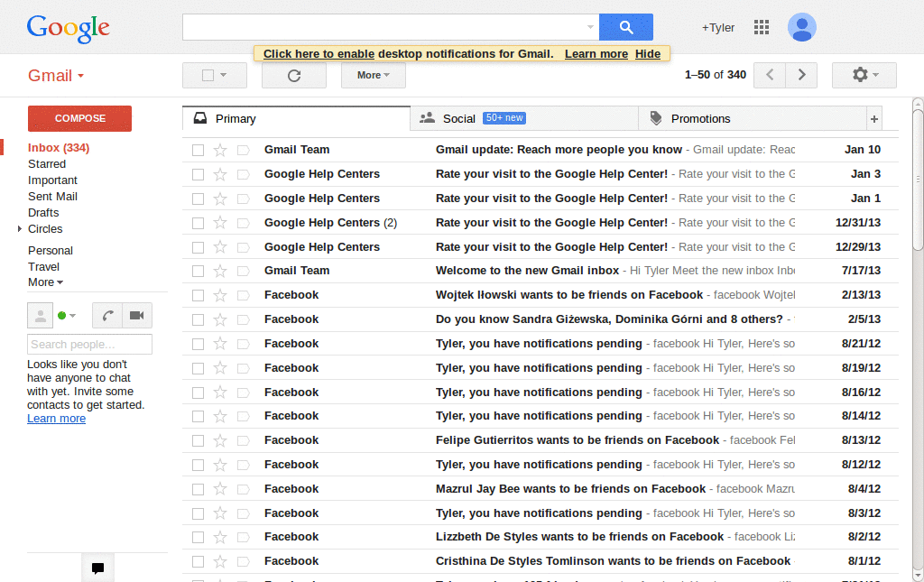Open the Gmail product switcher dropdown
Screen dimensions: 924x582
[x=57, y=76]
